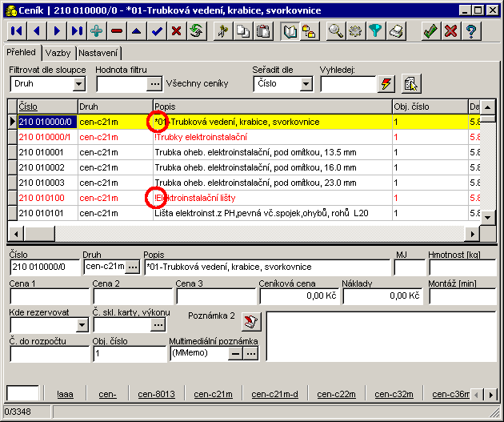
Task: Click the printer icon in the toolbar
Action: pos(396,31)
